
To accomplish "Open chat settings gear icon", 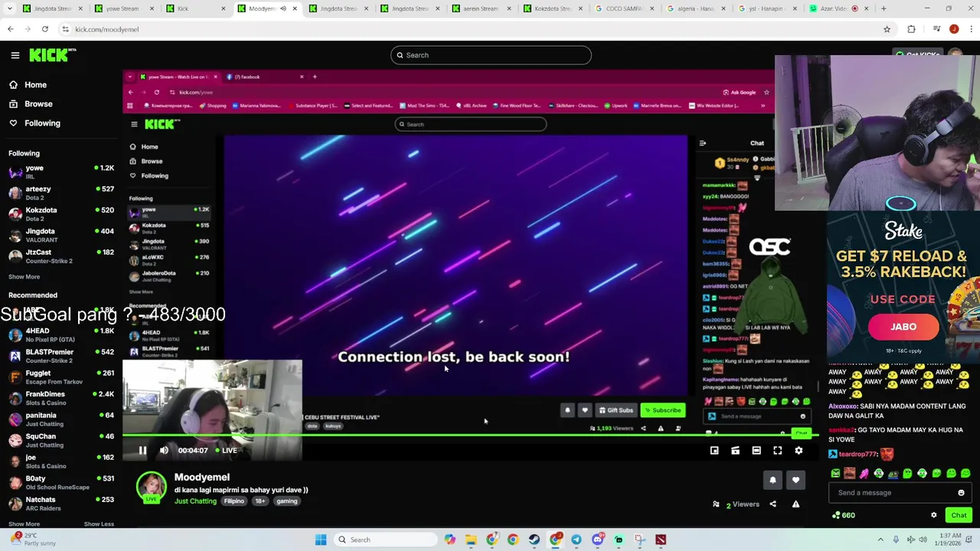I will (934, 516).
